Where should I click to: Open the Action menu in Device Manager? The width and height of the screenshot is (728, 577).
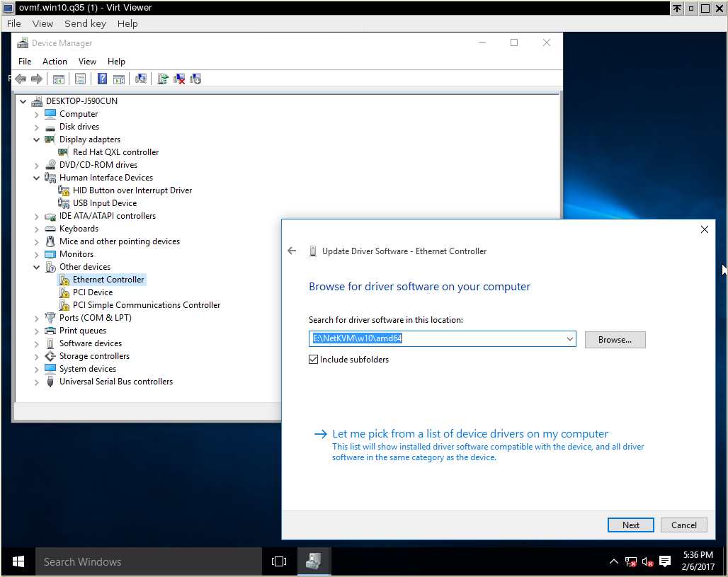pos(55,62)
